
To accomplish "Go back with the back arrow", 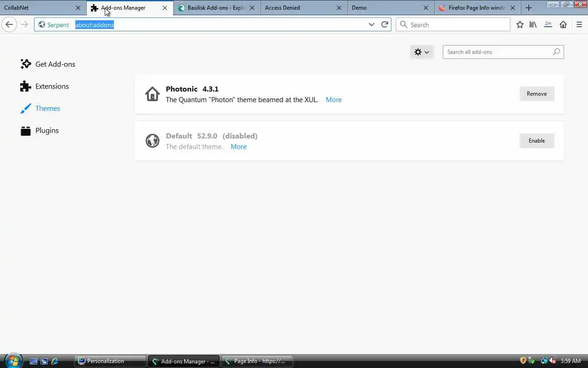I will 9,24.
